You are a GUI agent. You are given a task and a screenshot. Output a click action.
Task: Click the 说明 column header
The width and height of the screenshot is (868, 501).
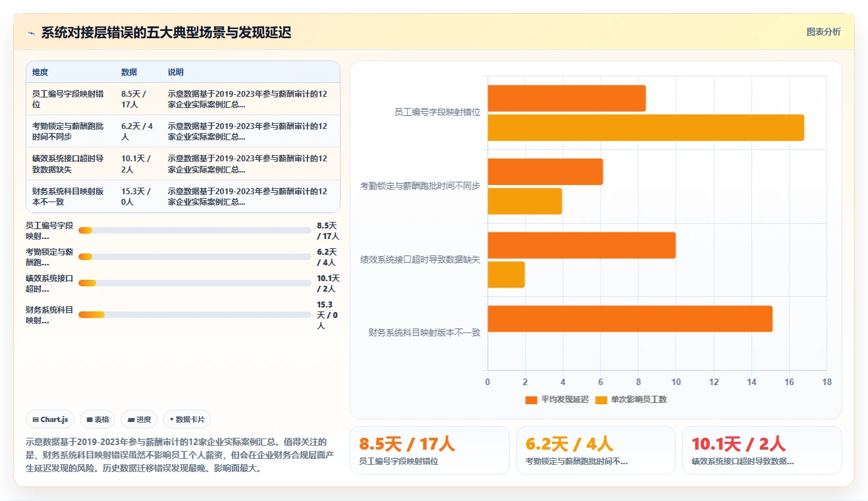click(176, 72)
